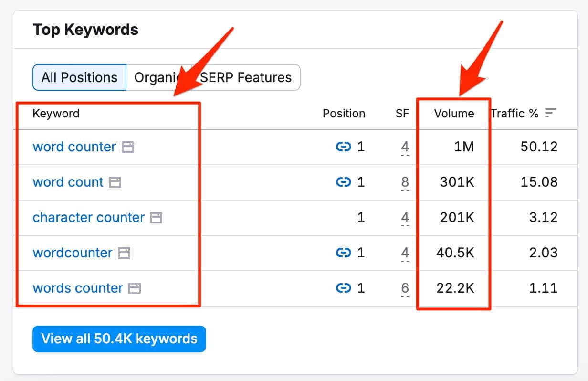This screenshot has width=588, height=381.
Task: Click the Volume column header
Action: click(453, 113)
